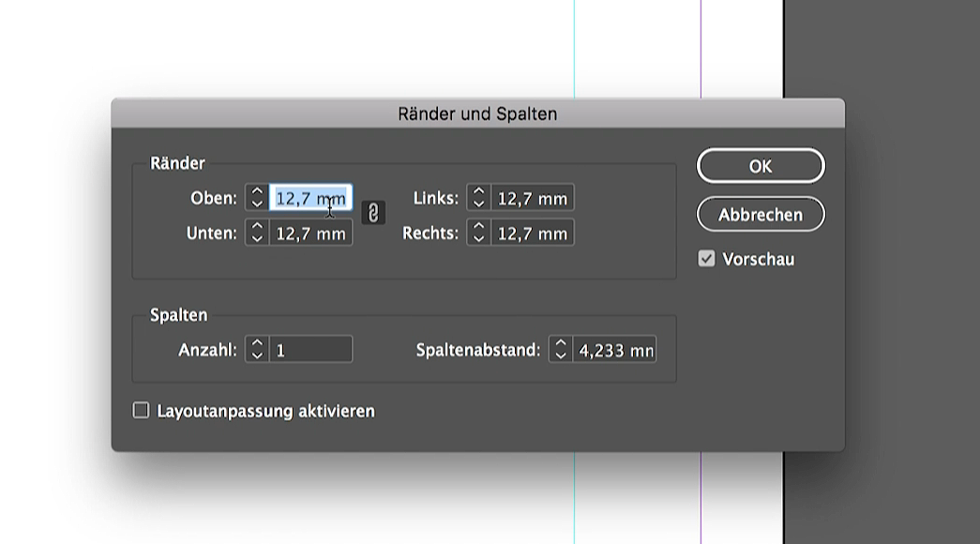This screenshot has width=980, height=544.
Task: Click the Spaltenabstand stepper arrows
Action: (x=560, y=350)
